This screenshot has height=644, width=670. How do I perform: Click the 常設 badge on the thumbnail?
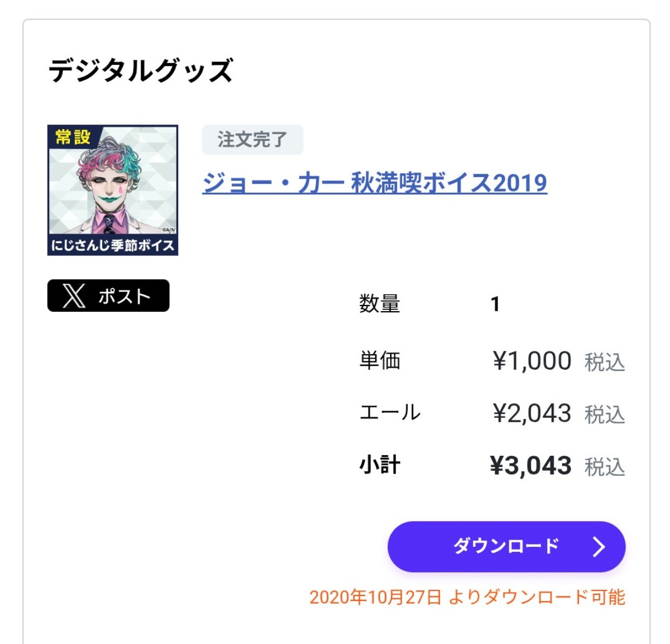[73, 137]
